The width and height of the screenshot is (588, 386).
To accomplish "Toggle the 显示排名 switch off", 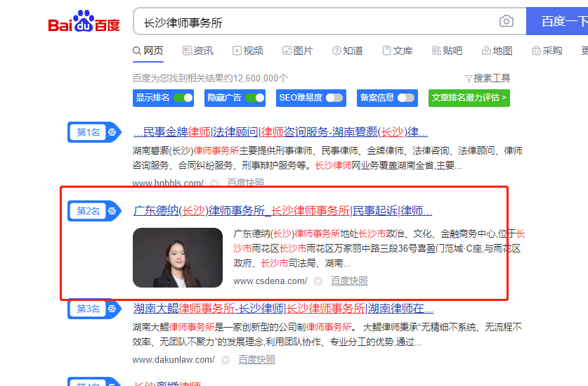I will click(183, 98).
